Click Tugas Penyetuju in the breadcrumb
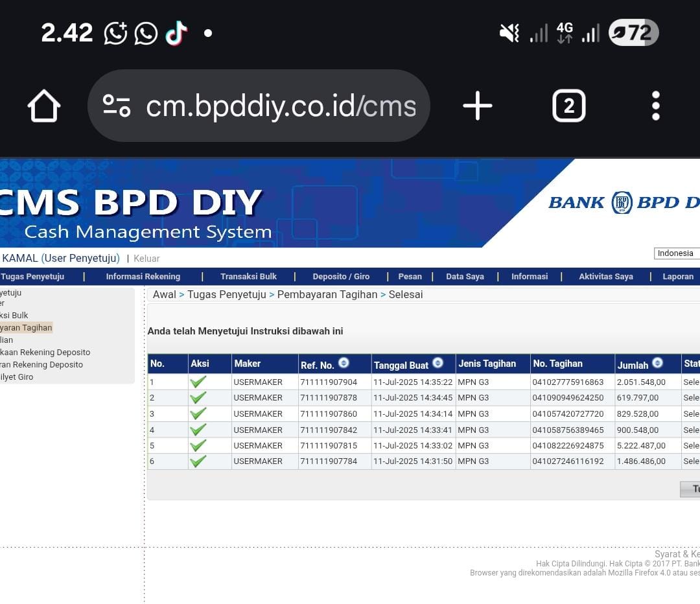The width and height of the screenshot is (700, 604). coord(226,295)
